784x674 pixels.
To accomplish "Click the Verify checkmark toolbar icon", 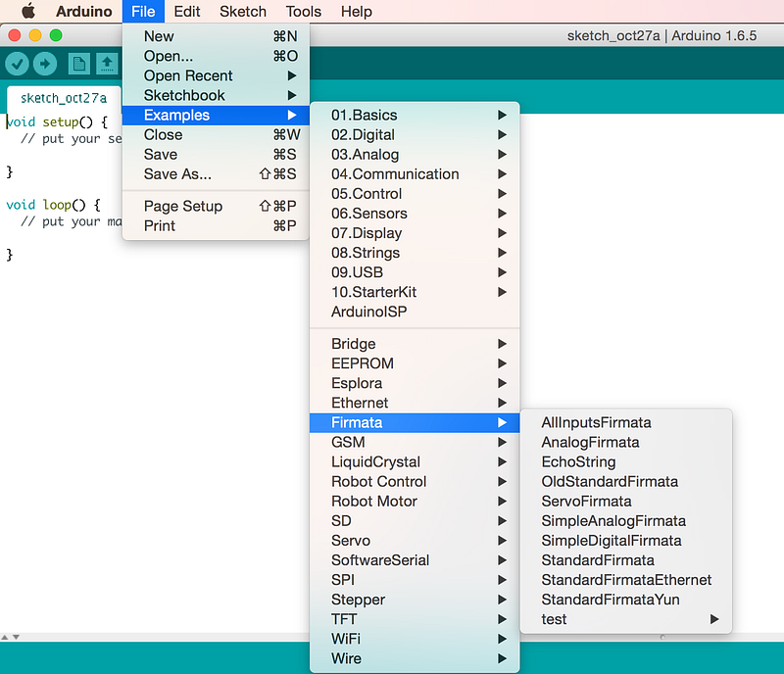I will click(x=17, y=64).
